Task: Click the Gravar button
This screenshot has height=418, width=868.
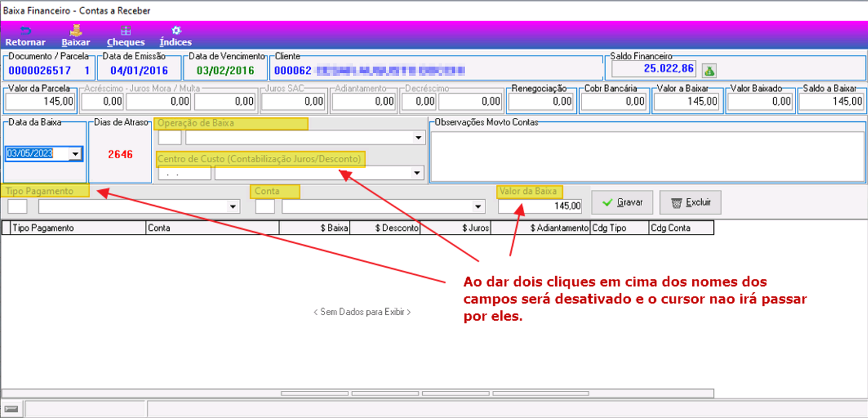Action: tap(622, 202)
